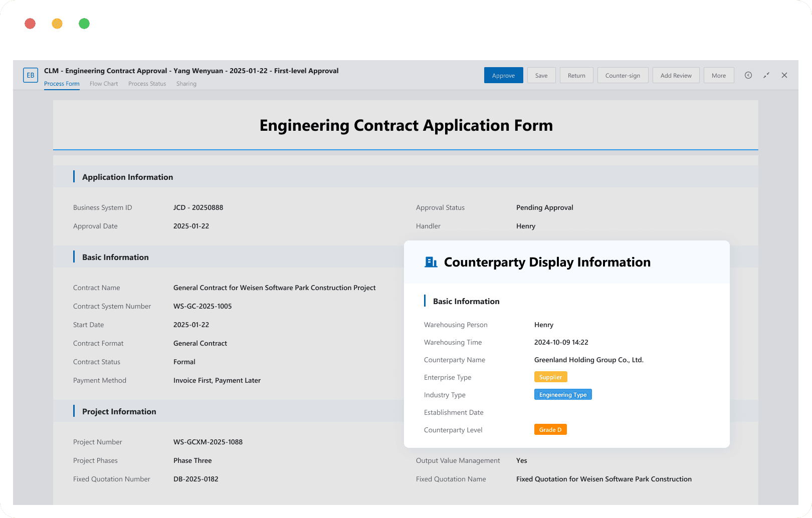Click project number WS-GCXM-2025-1088
Image resolution: width=812 pixels, height=518 pixels.
208,442
